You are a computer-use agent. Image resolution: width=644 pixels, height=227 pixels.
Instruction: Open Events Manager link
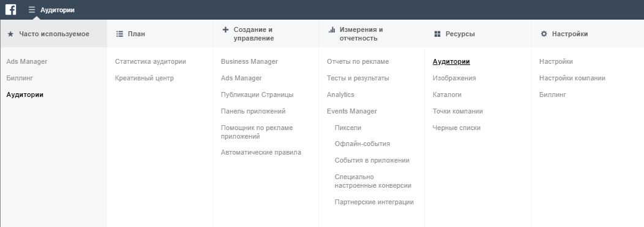click(x=351, y=111)
